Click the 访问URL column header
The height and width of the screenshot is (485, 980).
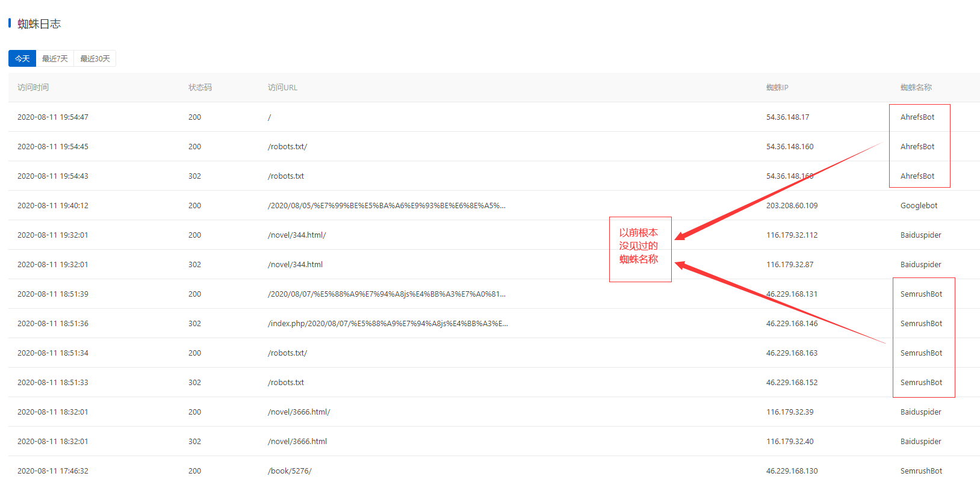pyautogui.click(x=282, y=87)
